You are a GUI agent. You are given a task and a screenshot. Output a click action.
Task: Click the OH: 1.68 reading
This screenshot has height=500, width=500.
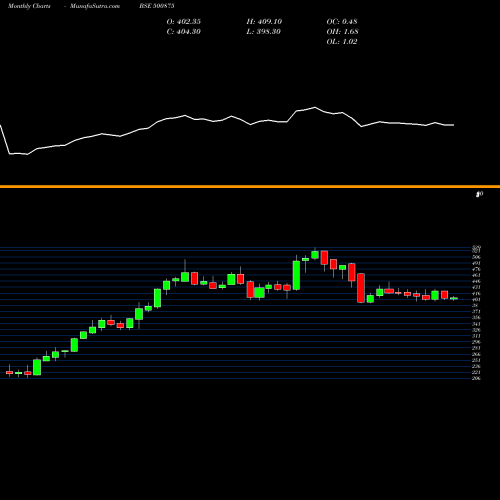point(342,32)
